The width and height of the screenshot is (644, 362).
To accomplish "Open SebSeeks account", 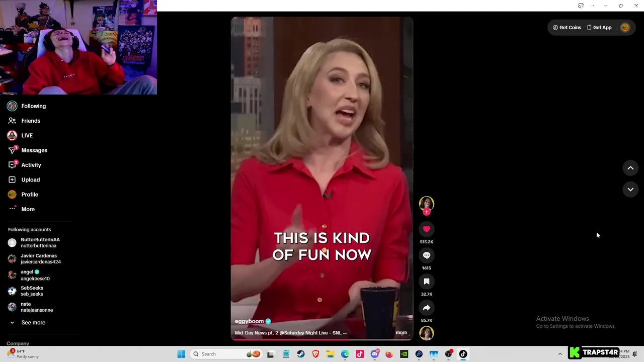I will [x=26, y=291].
